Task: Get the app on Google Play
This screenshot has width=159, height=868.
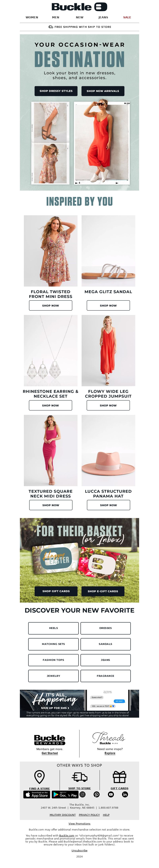Action: click(x=65, y=795)
